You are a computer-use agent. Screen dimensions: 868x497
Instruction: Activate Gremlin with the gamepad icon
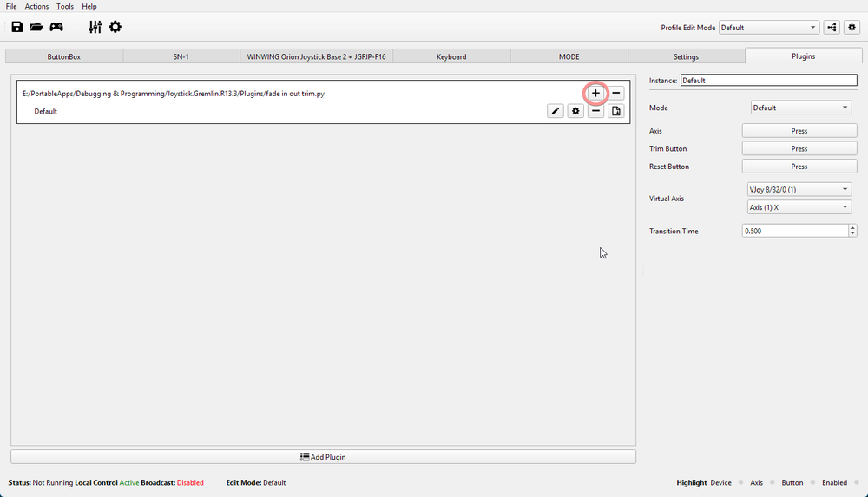(x=56, y=27)
